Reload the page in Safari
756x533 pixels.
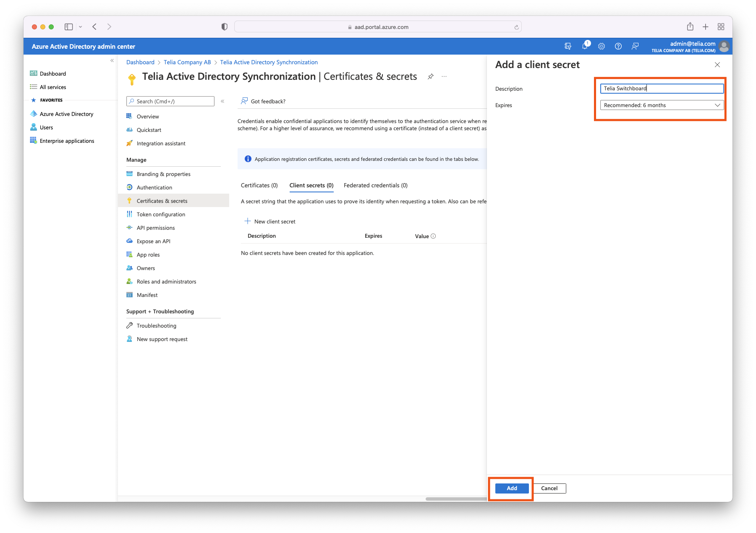516,27
